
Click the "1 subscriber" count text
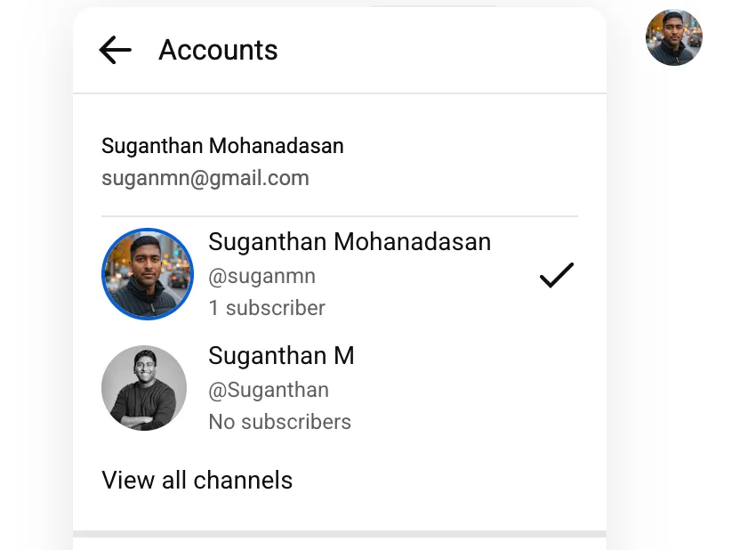267,308
